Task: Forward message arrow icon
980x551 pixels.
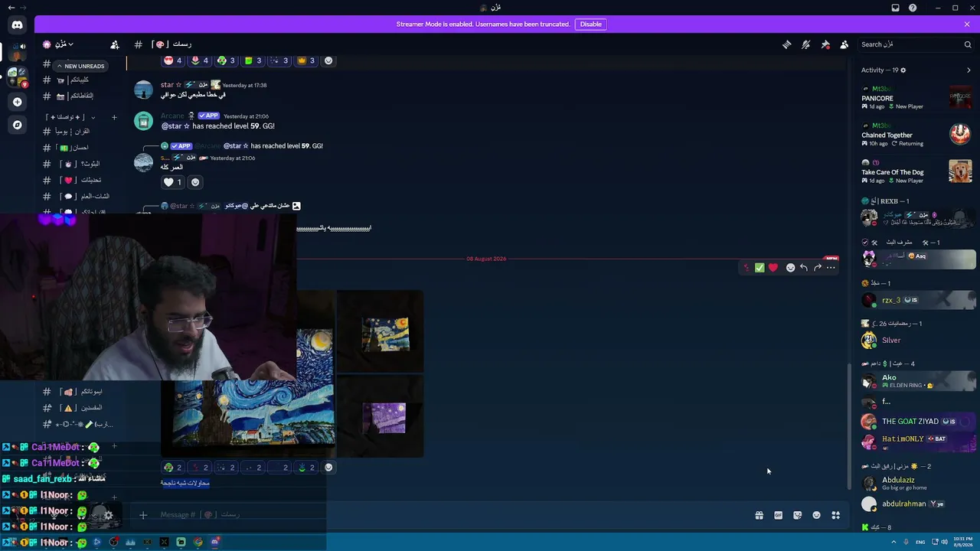Action: [818, 268]
